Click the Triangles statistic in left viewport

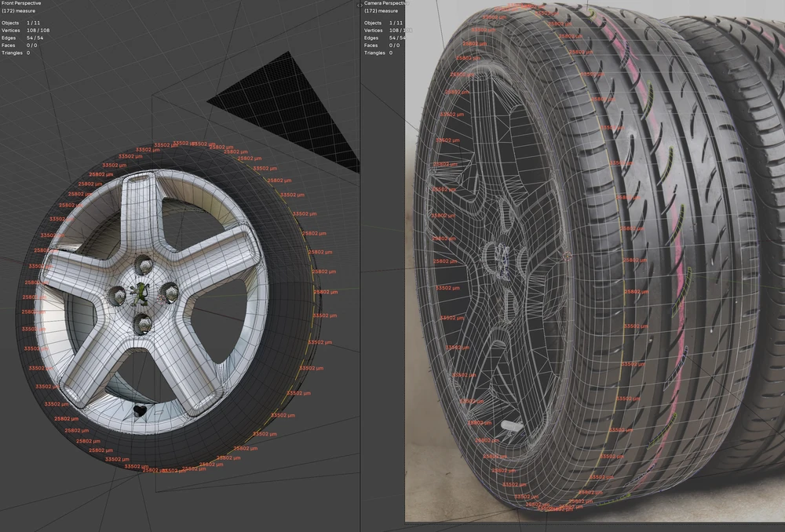[13, 53]
